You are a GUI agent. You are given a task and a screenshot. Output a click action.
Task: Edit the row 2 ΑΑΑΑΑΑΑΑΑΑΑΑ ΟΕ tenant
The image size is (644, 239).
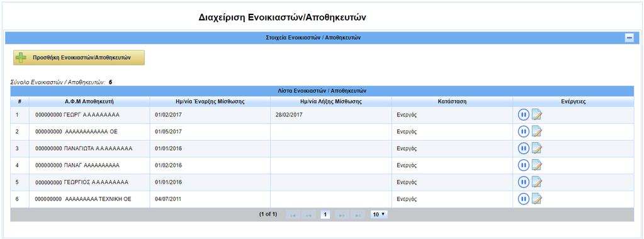(x=536, y=131)
